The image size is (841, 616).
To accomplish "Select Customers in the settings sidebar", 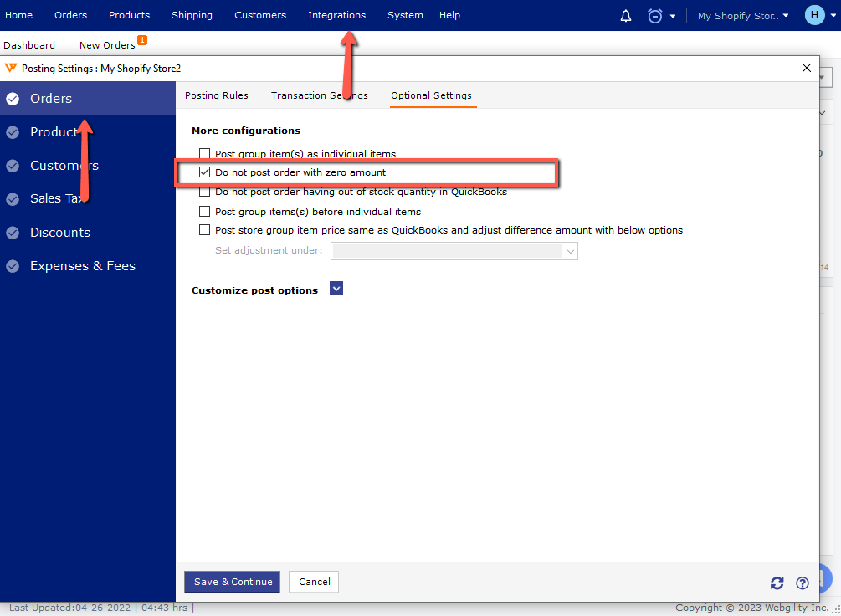I will click(88, 166).
